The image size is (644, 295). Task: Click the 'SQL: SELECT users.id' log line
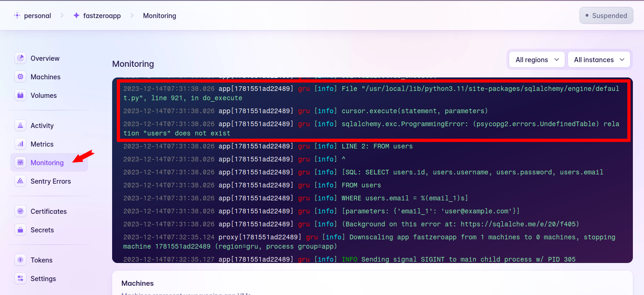pos(363,172)
